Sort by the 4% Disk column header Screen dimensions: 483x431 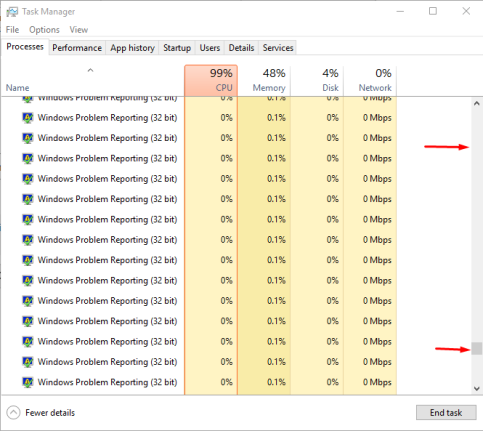[x=317, y=80]
